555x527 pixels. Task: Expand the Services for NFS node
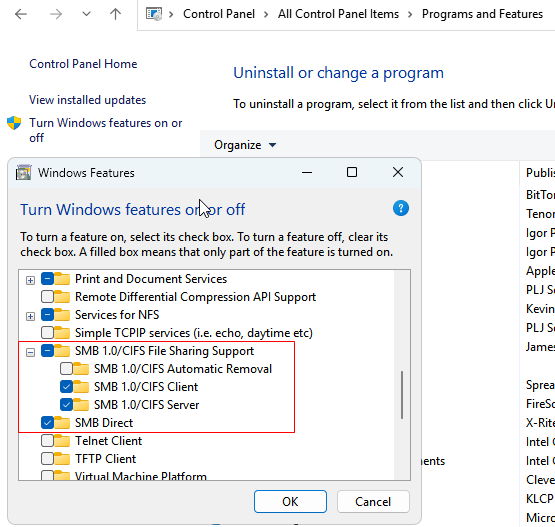tap(30, 316)
